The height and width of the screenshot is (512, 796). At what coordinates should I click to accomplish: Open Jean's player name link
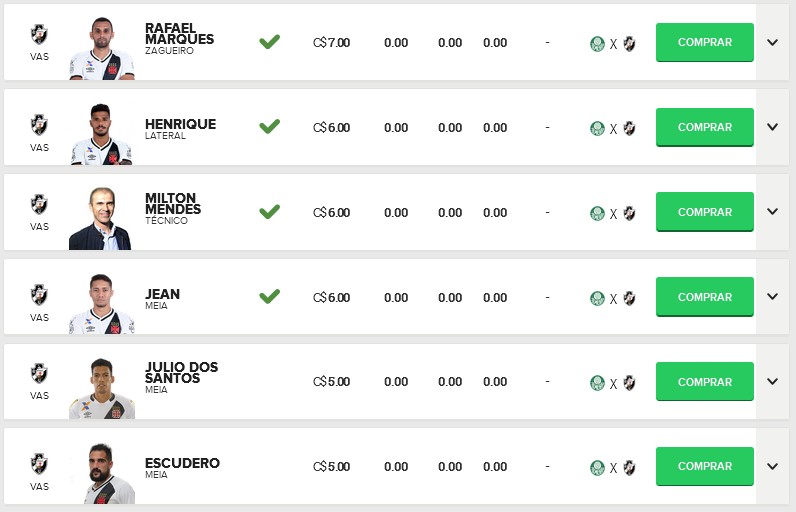[x=163, y=294]
